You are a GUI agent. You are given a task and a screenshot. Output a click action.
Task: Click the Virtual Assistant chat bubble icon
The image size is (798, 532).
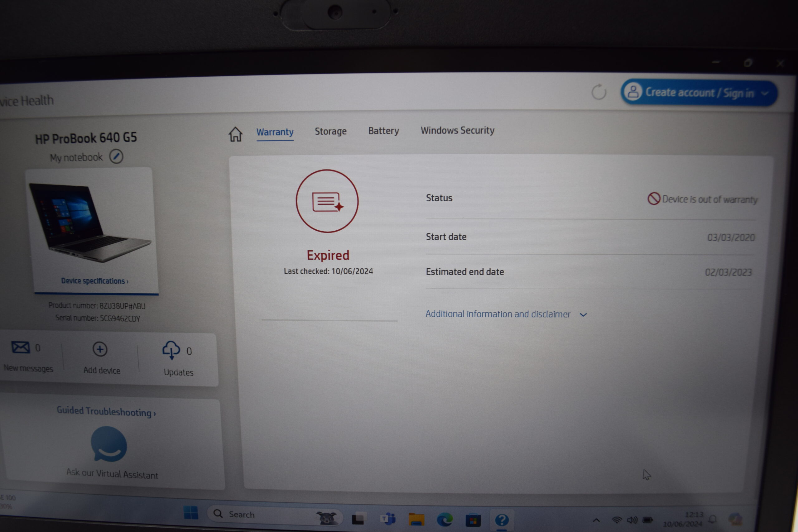(109, 444)
